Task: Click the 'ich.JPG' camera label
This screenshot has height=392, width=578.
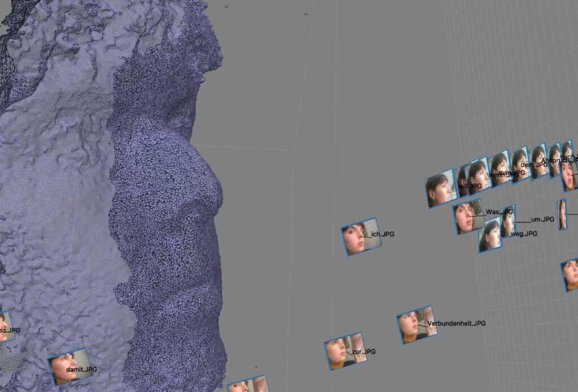Action: [x=383, y=234]
